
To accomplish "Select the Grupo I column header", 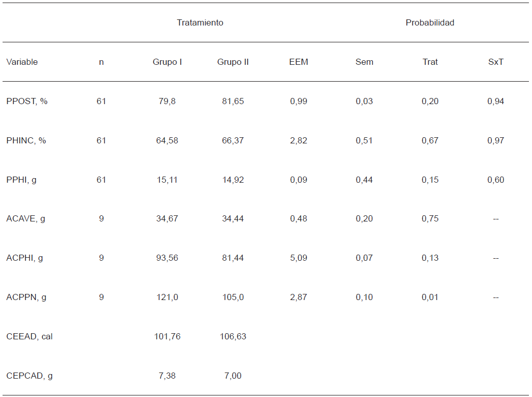I will coord(167,62).
